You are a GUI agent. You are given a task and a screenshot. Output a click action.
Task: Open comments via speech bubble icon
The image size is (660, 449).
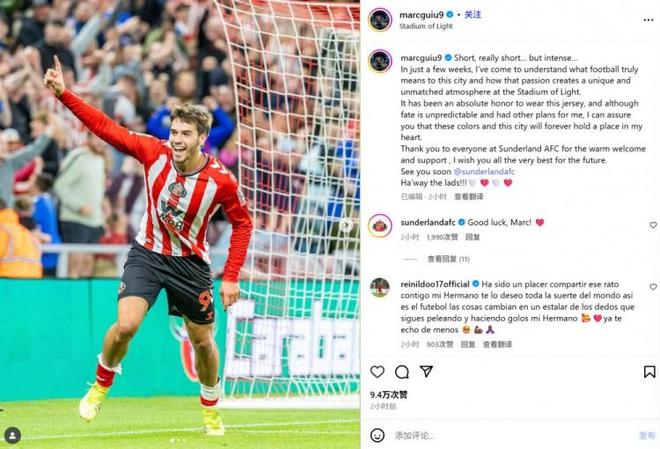[402, 372]
